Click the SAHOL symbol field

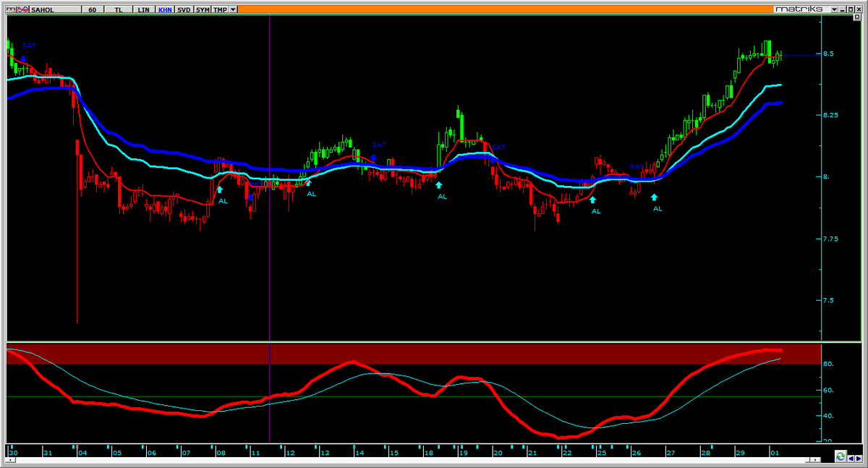click(55, 9)
